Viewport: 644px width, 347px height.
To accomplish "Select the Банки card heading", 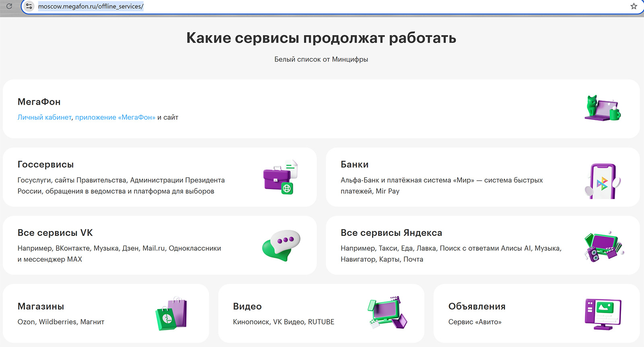I will tap(354, 165).
